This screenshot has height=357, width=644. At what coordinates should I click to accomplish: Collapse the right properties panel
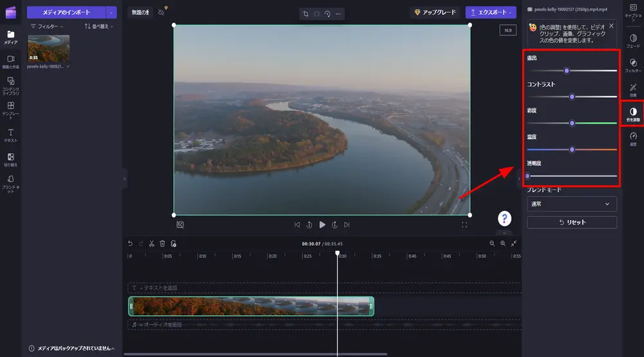pyautogui.click(x=519, y=178)
